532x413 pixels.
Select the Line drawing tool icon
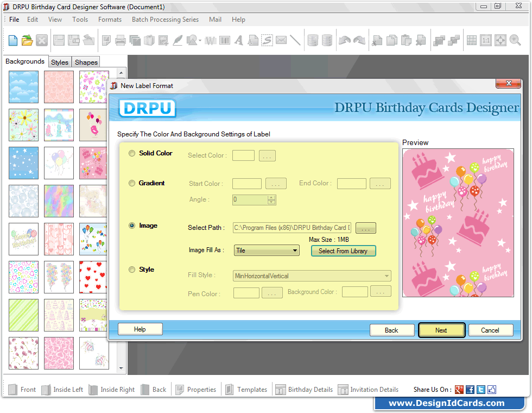(295, 40)
